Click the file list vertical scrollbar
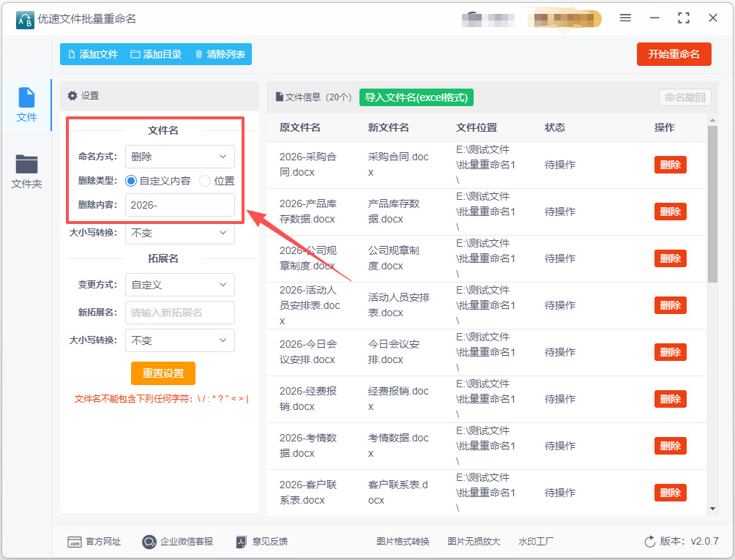The image size is (735, 560). (712, 205)
